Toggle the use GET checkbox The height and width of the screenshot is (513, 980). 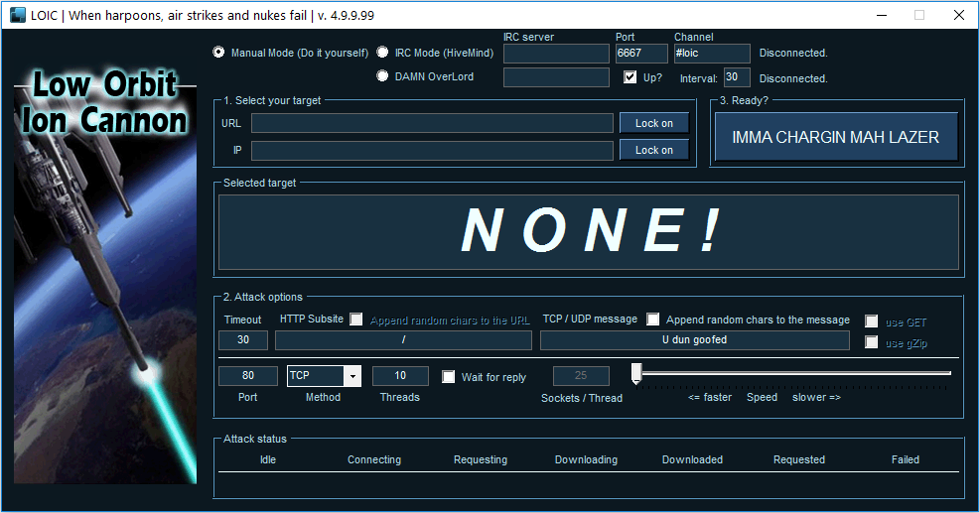pyautogui.click(x=871, y=321)
